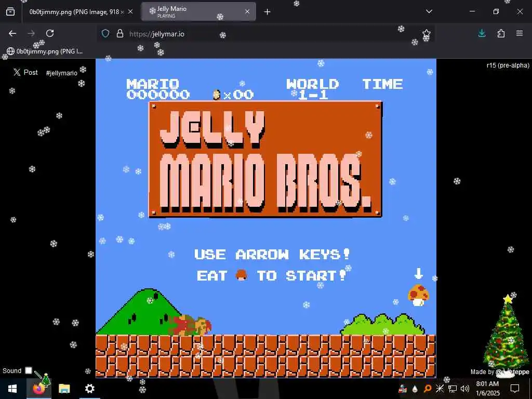
Task: Focus the jellymar.io address bar
Action: (x=265, y=34)
